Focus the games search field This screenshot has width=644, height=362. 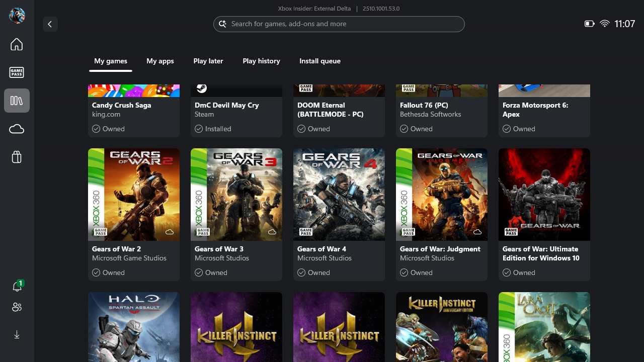(x=339, y=24)
